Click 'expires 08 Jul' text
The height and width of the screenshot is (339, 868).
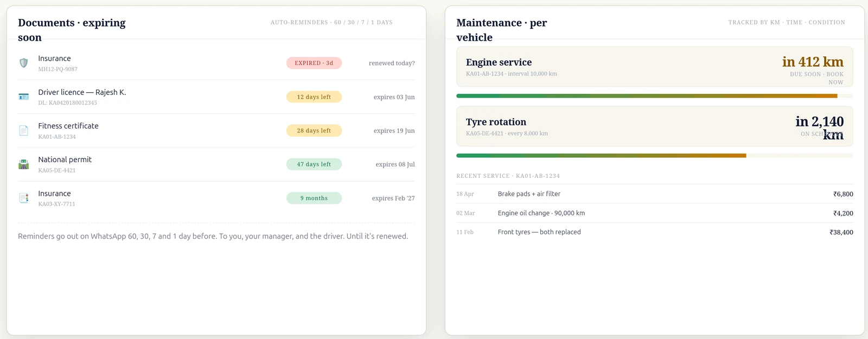pyautogui.click(x=395, y=164)
